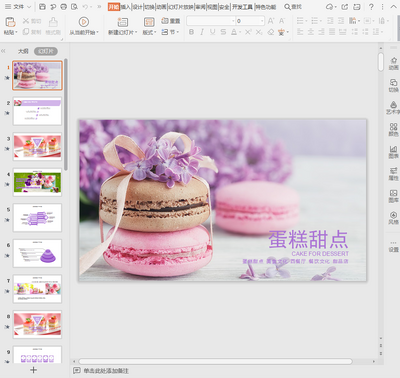Decrease font size with smaller A icon

pos(282,21)
